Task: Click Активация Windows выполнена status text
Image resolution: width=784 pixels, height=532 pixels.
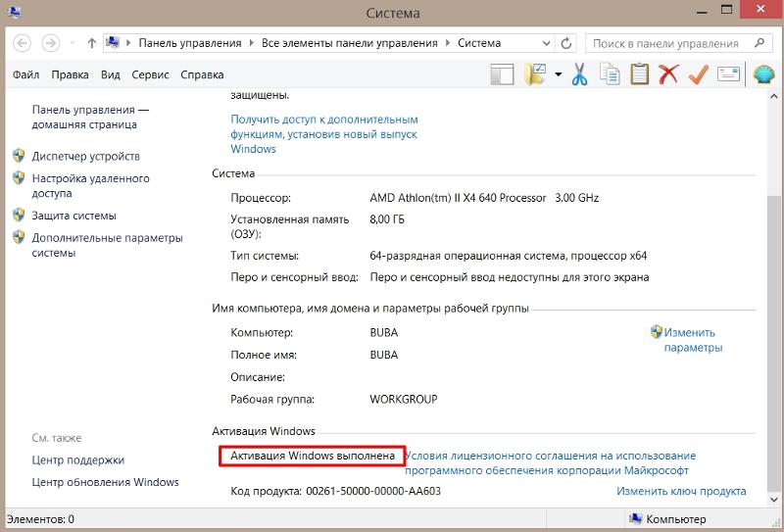Action: (x=313, y=456)
